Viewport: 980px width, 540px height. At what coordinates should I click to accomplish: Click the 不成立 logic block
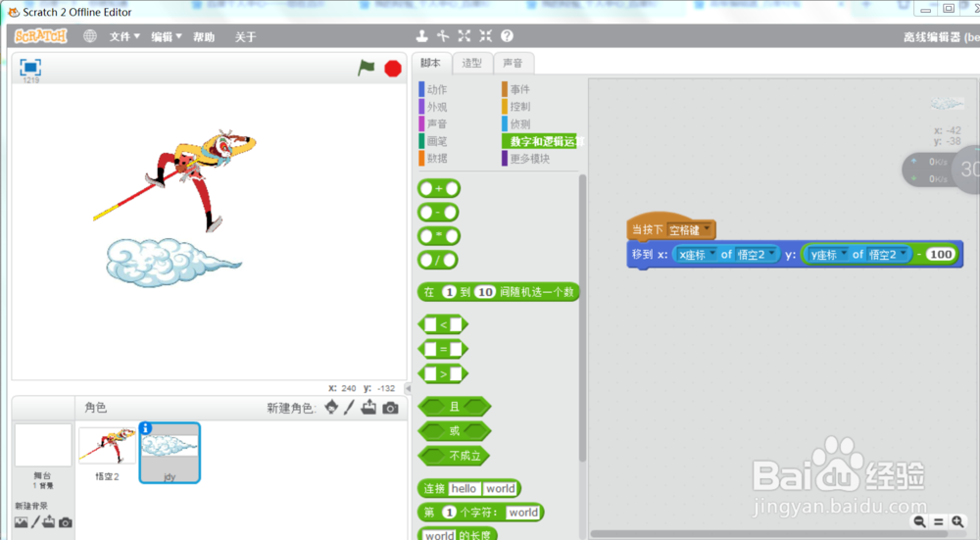[x=455, y=456]
